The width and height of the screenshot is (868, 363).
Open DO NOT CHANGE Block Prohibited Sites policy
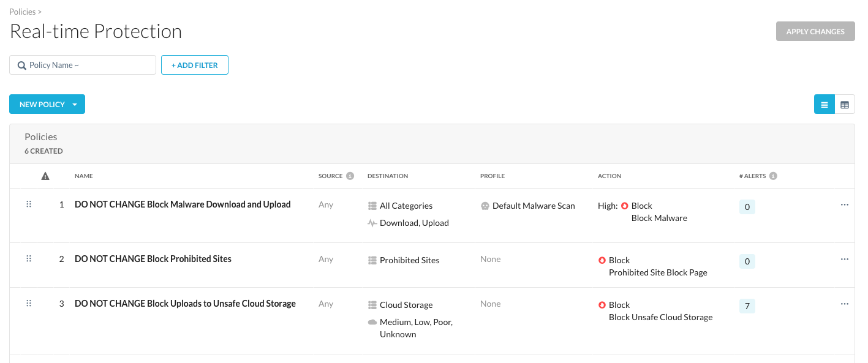[153, 259]
